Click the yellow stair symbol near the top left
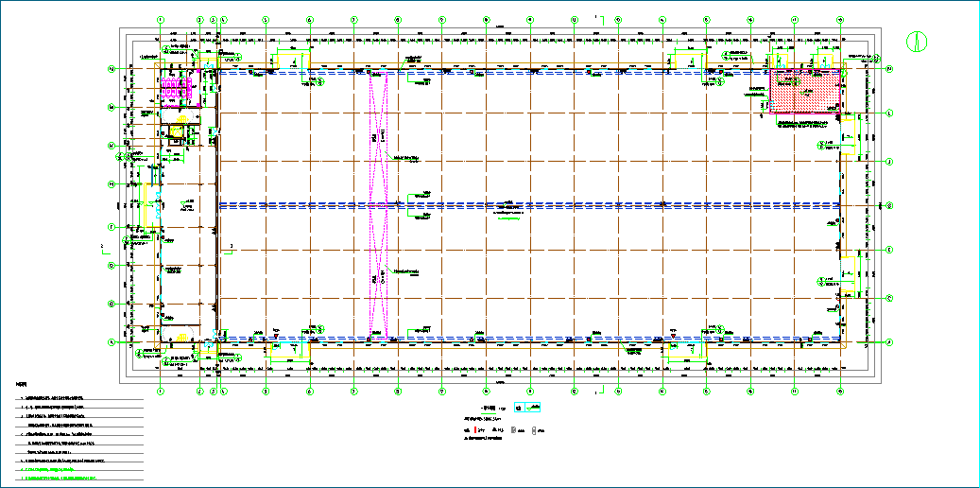 pyautogui.click(x=181, y=119)
